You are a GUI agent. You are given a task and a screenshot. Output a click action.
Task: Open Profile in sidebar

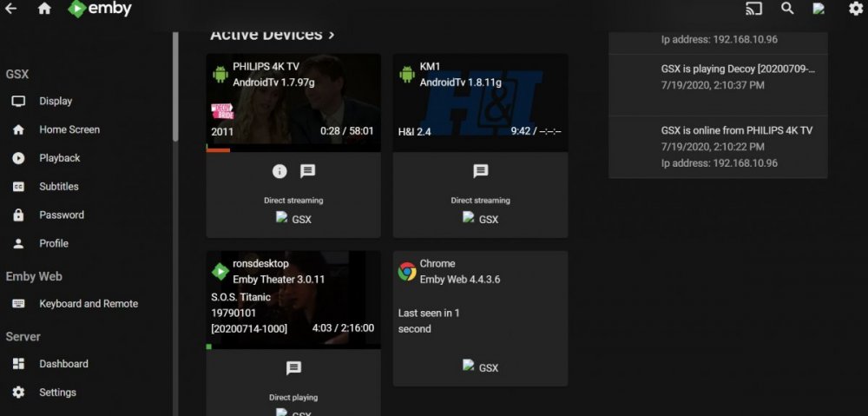(86, 243)
